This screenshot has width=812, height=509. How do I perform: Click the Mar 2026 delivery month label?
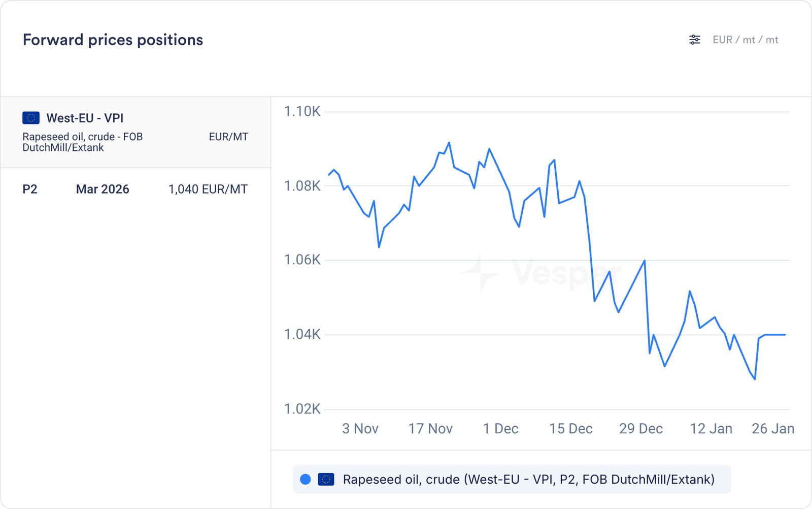pos(103,189)
